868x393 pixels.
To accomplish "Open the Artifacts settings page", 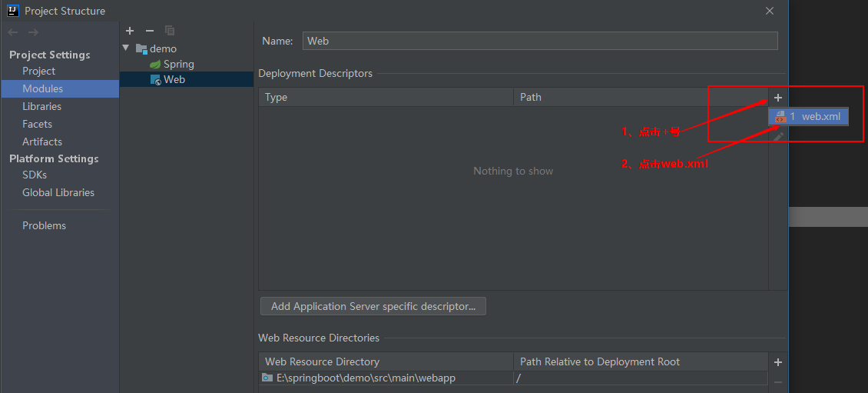I will [42, 142].
